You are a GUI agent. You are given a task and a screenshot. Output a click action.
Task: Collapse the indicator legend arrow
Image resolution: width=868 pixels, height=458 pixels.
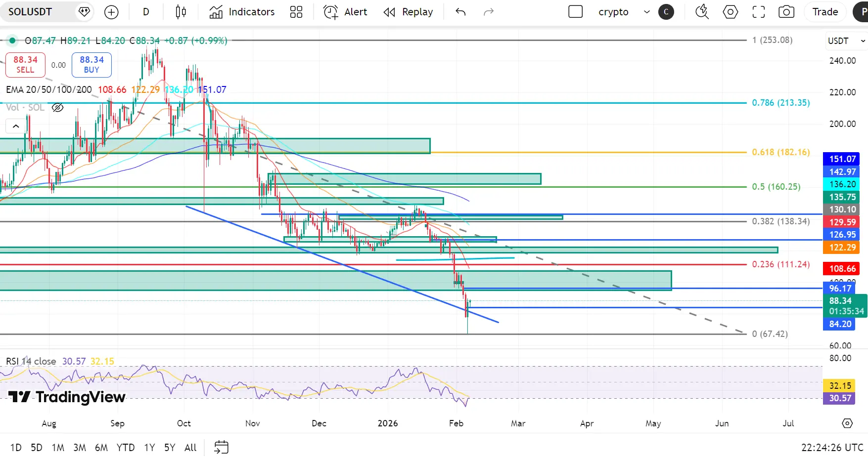click(16, 126)
